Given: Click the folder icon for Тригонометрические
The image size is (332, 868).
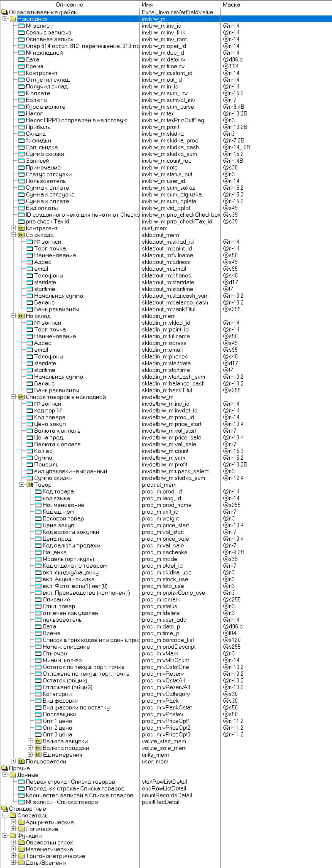Looking at the screenshot, I should (x=21, y=856).
